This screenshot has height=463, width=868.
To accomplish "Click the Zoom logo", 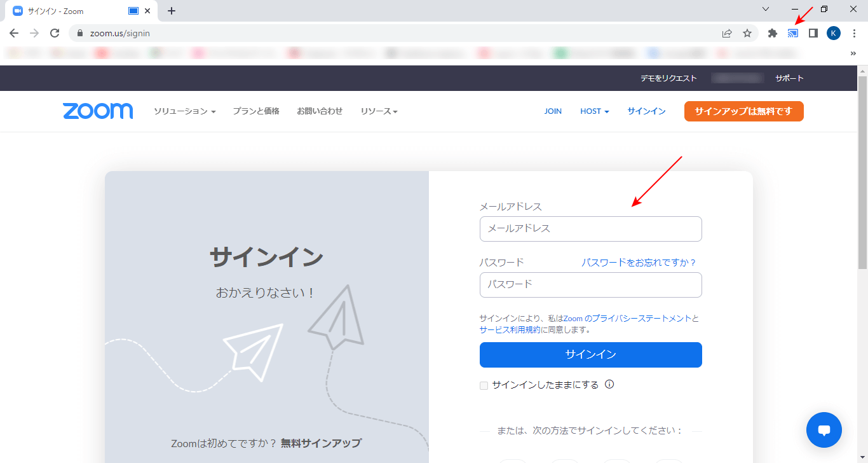I will tap(98, 111).
